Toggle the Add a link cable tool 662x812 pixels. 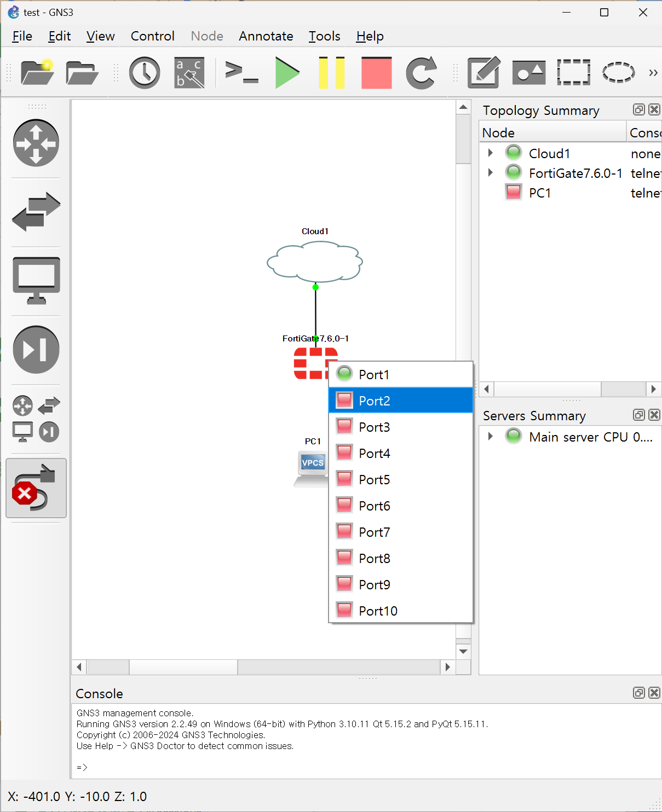coord(36,488)
